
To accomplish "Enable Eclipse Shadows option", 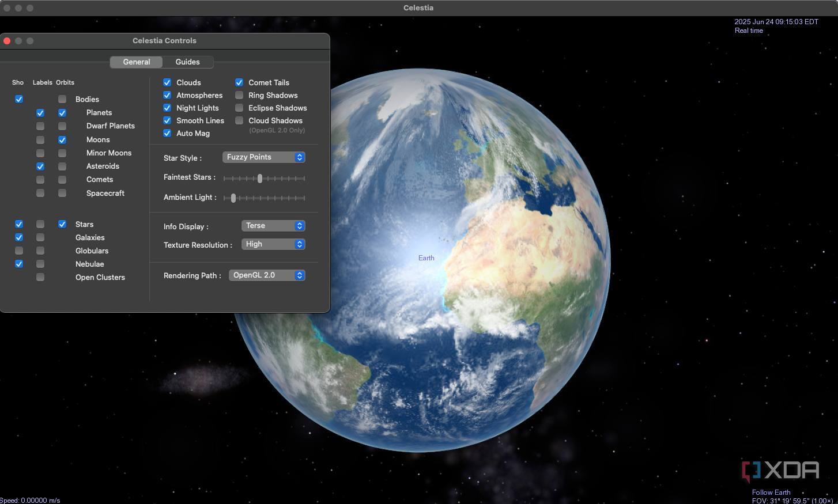I will (239, 108).
